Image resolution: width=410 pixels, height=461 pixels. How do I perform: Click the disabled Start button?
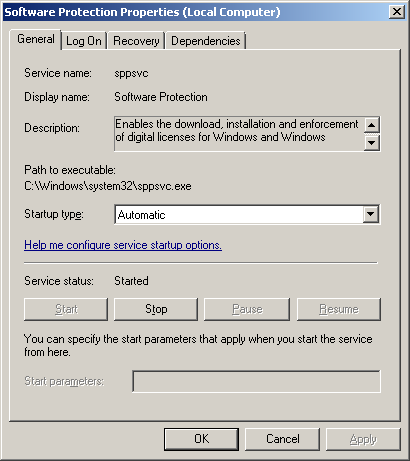pyautogui.click(x=66, y=309)
